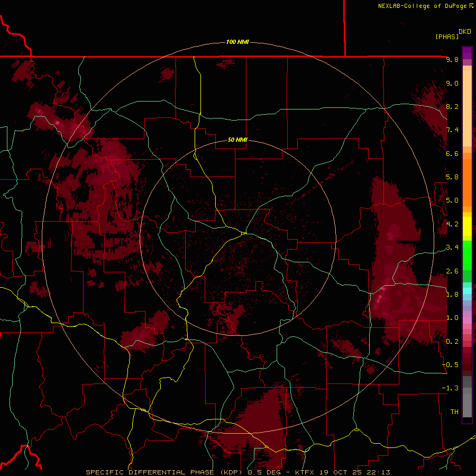Click the 5.8 legend value
The width and height of the screenshot is (476, 476).
click(452, 177)
